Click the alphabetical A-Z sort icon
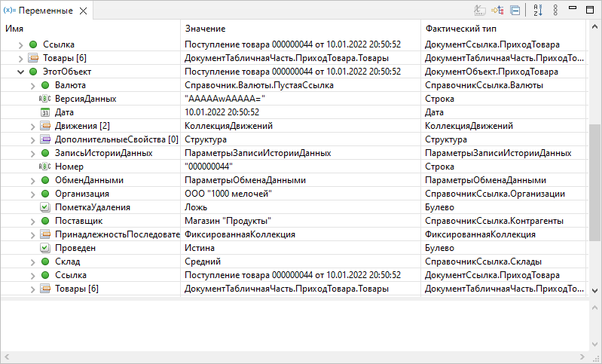The width and height of the screenshot is (602, 364). click(537, 11)
